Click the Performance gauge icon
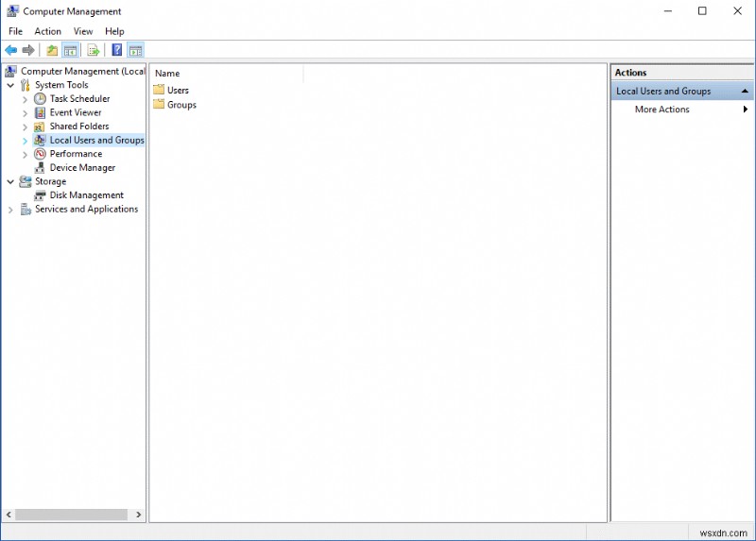The height and width of the screenshot is (541, 756). coord(40,154)
